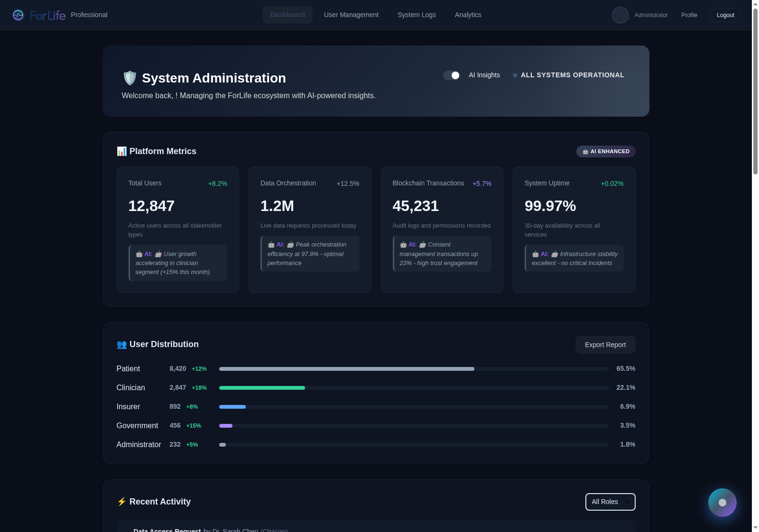Click the Administrator avatar circle

click(620, 15)
